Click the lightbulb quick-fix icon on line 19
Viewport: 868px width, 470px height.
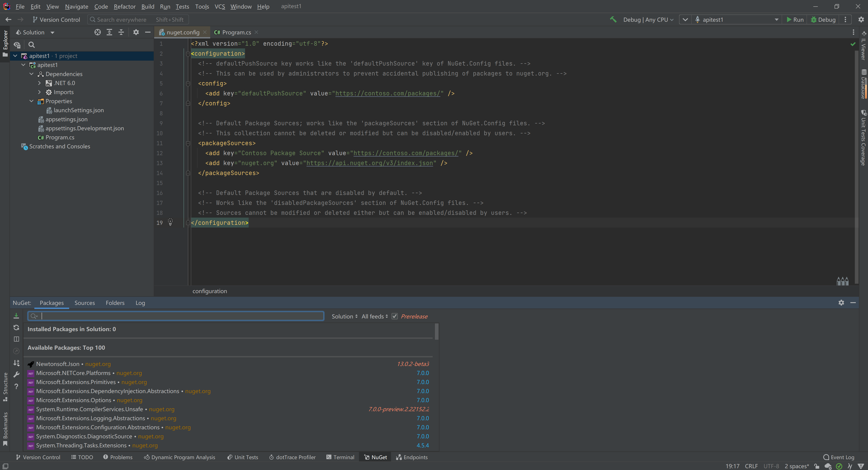pos(170,222)
